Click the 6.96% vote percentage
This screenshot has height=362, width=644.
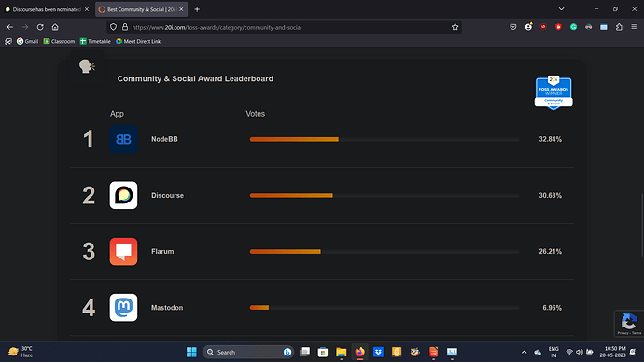(552, 307)
